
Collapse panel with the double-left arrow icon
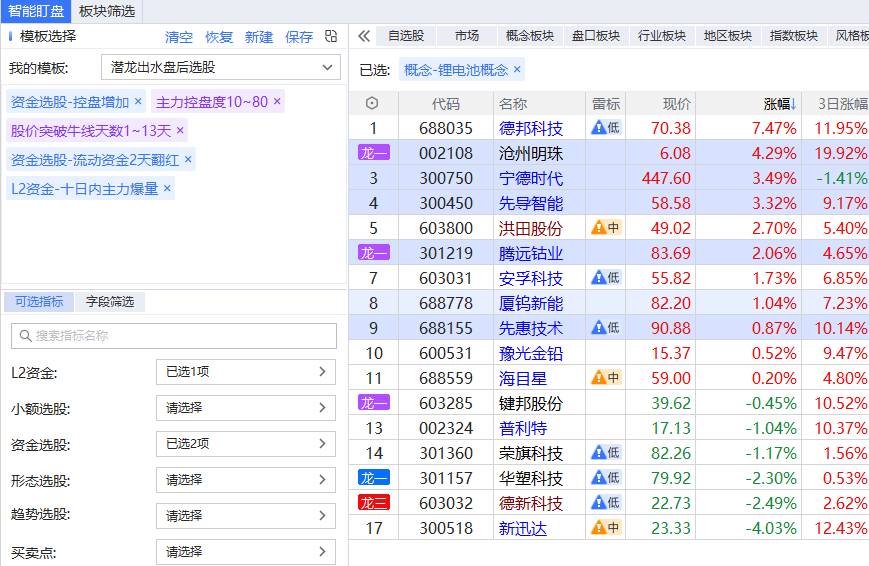tap(364, 36)
